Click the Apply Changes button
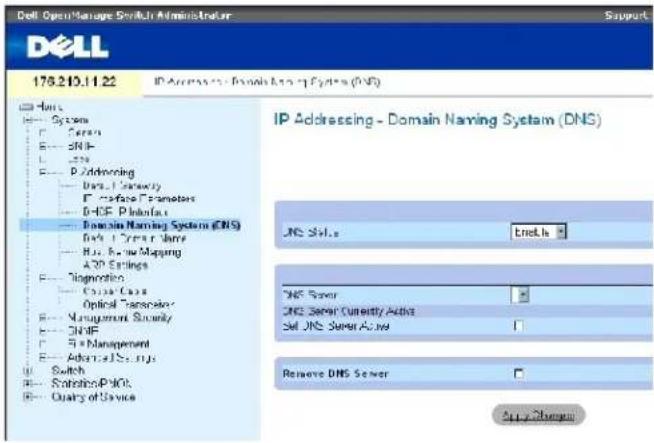The width and height of the screenshot is (654, 443). click(538, 415)
